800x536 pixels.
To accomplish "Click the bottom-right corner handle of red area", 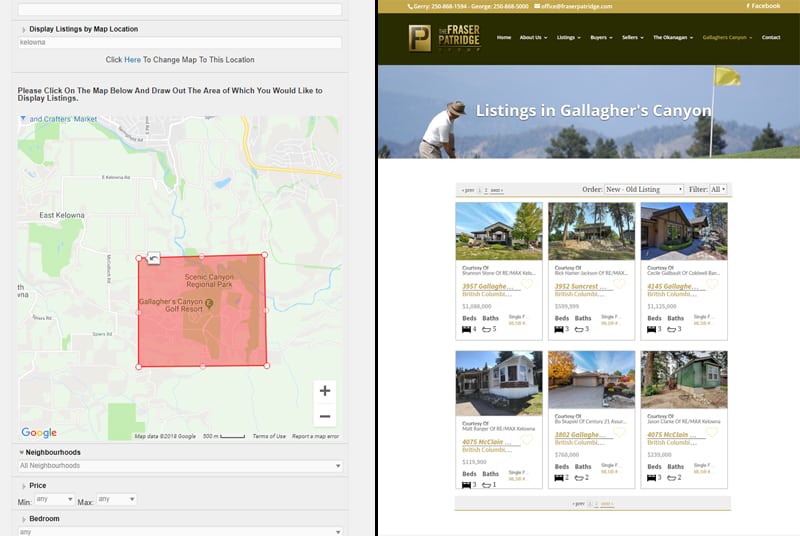I will coord(267,366).
